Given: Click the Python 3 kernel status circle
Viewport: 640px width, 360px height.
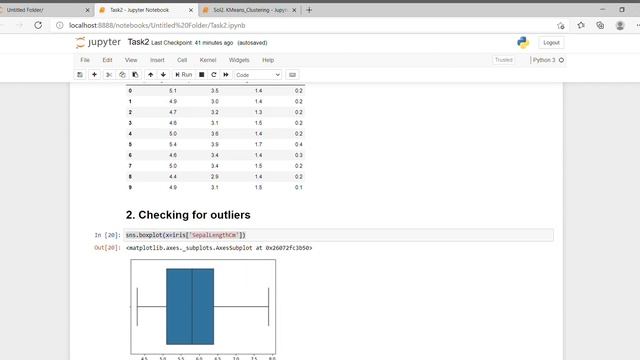Looking at the screenshot, I should (x=561, y=60).
